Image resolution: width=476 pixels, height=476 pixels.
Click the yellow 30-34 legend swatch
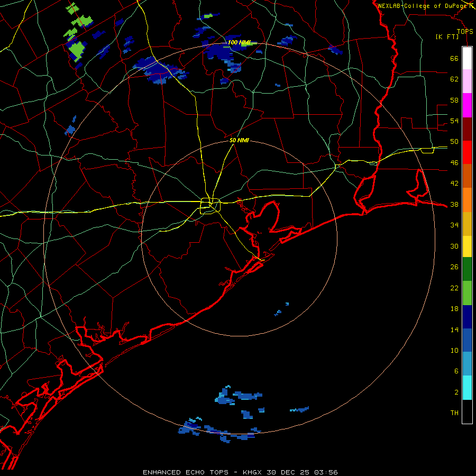tap(467, 246)
